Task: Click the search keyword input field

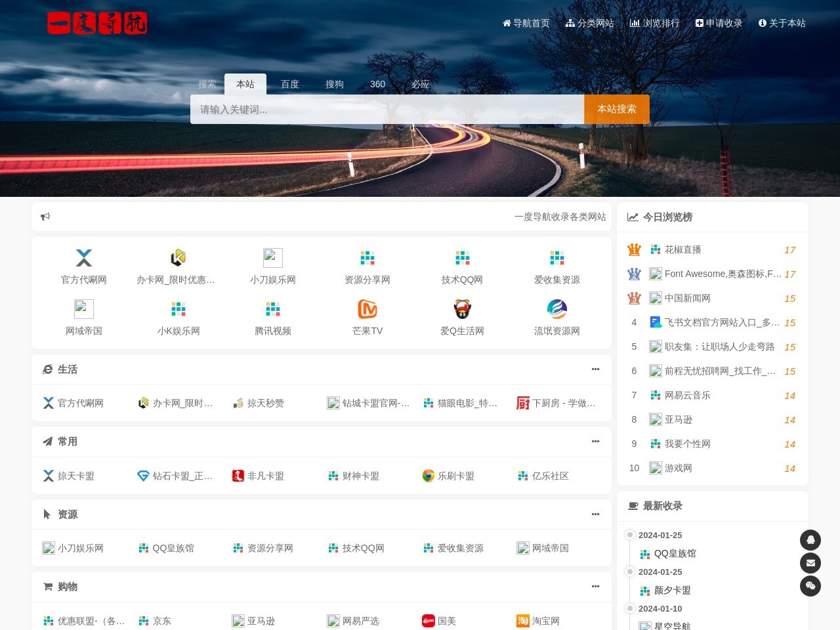Action: pos(386,109)
